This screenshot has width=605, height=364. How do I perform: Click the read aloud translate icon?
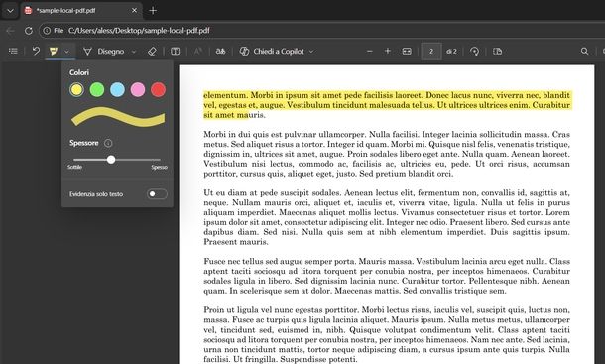(221, 51)
